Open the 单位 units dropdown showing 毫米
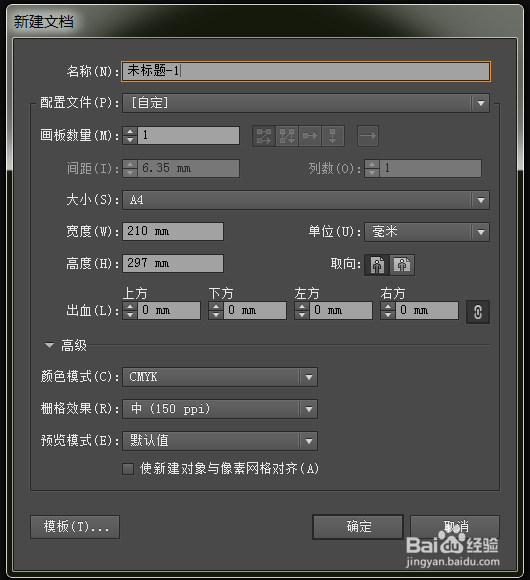The width and height of the screenshot is (530, 580). coord(427,232)
